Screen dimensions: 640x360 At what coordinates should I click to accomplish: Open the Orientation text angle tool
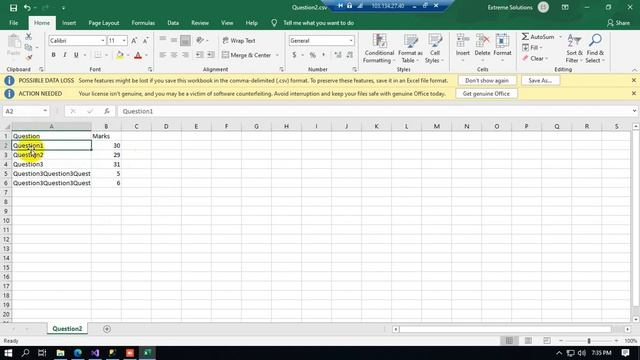tap(200, 40)
